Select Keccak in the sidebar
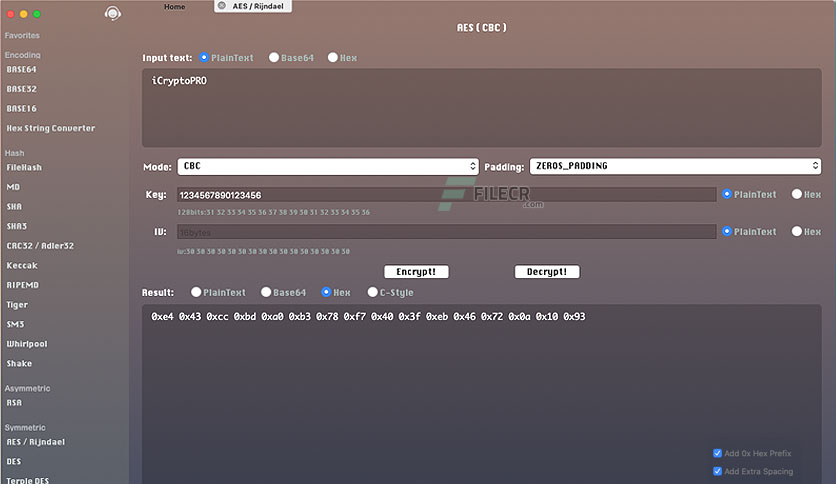Viewport: 836px width, 484px height. (x=22, y=265)
